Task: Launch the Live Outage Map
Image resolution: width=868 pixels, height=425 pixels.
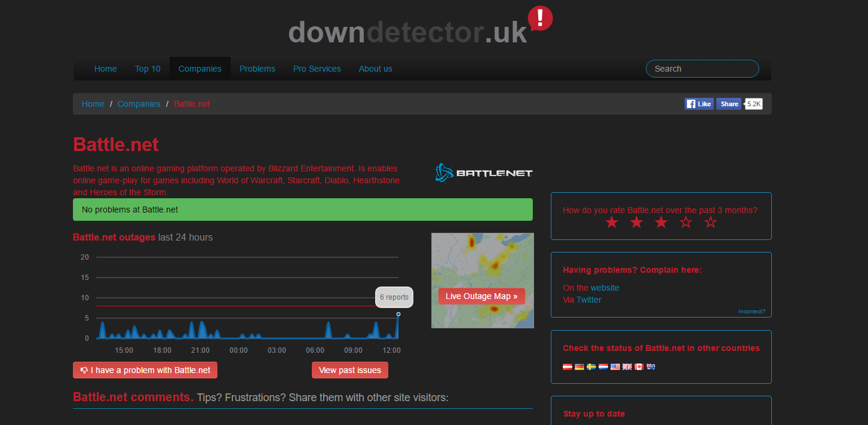Action: (x=481, y=295)
